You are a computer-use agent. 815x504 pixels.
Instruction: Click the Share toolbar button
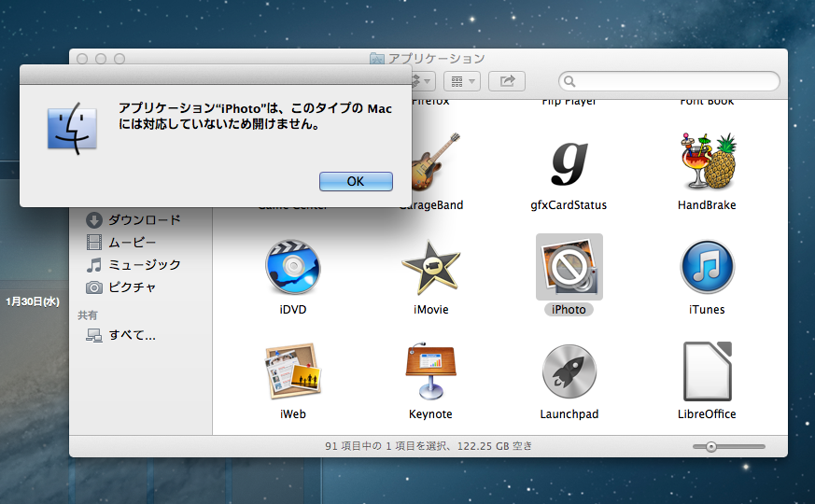point(507,81)
